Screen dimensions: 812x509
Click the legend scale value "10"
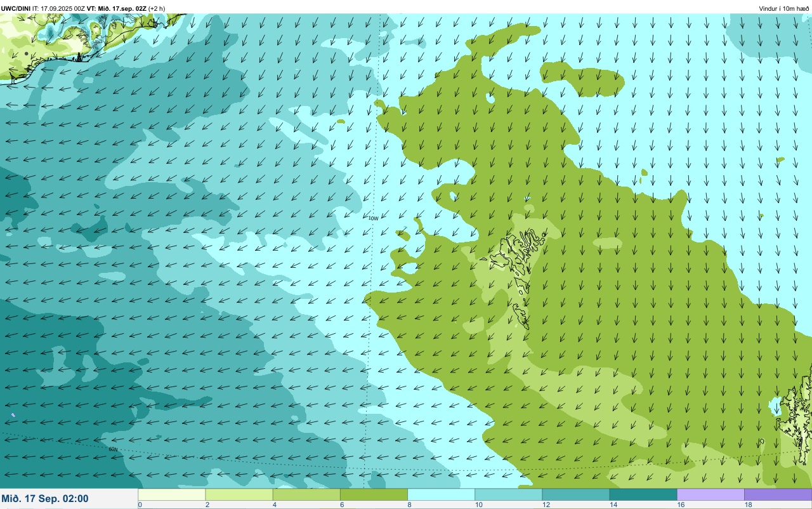(x=478, y=505)
